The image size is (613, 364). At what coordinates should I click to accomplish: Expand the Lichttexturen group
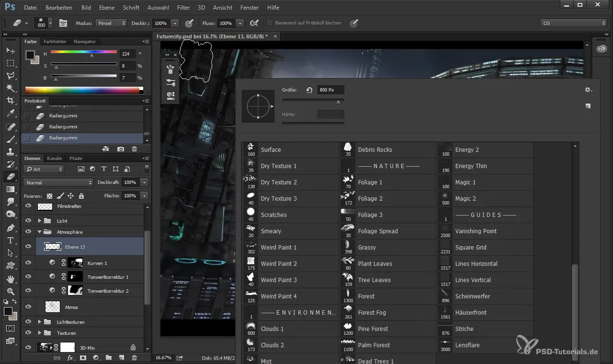click(40, 322)
